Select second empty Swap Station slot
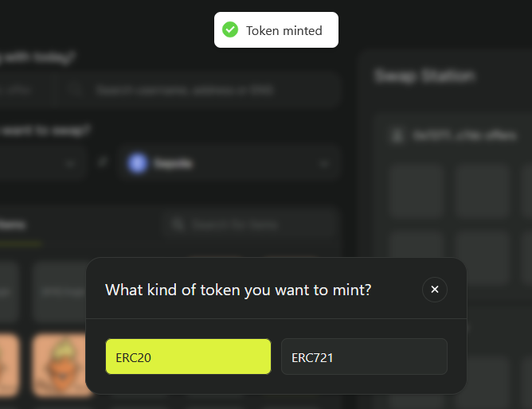This screenshot has width=532, height=409. click(x=483, y=192)
